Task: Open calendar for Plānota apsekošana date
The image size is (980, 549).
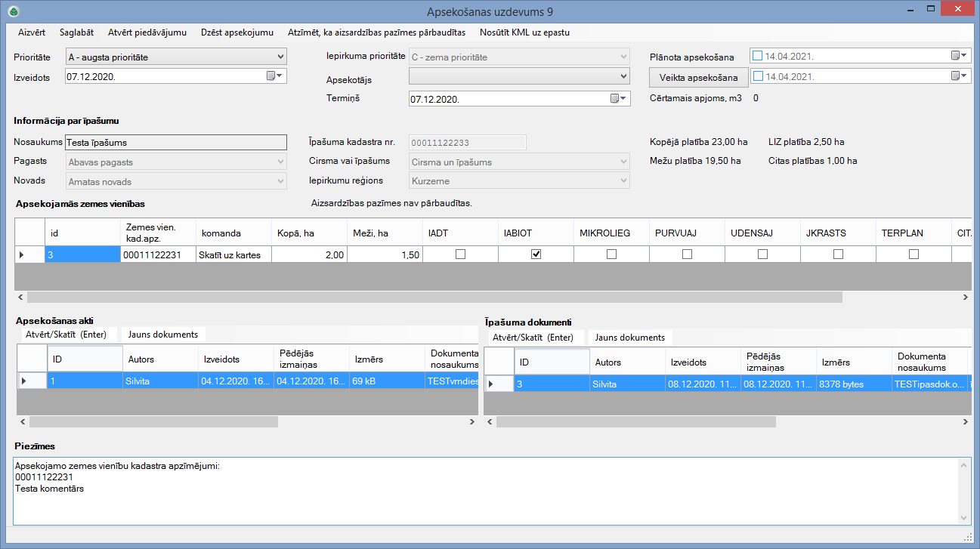Action: (x=959, y=56)
